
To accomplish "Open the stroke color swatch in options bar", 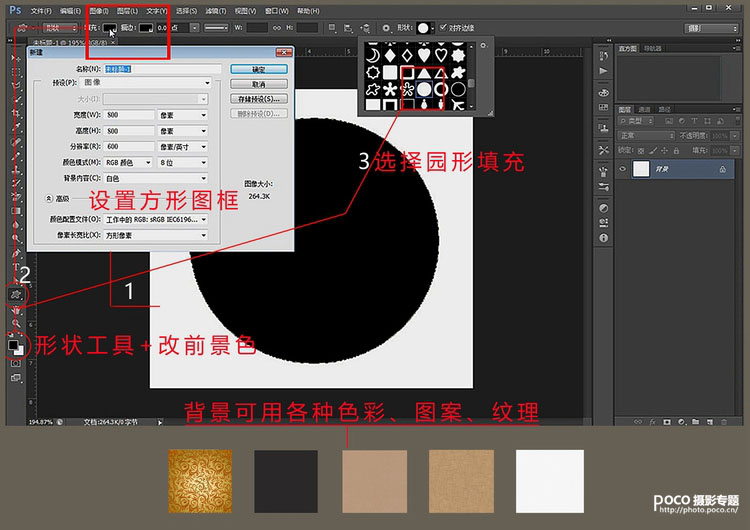I will coord(146,28).
